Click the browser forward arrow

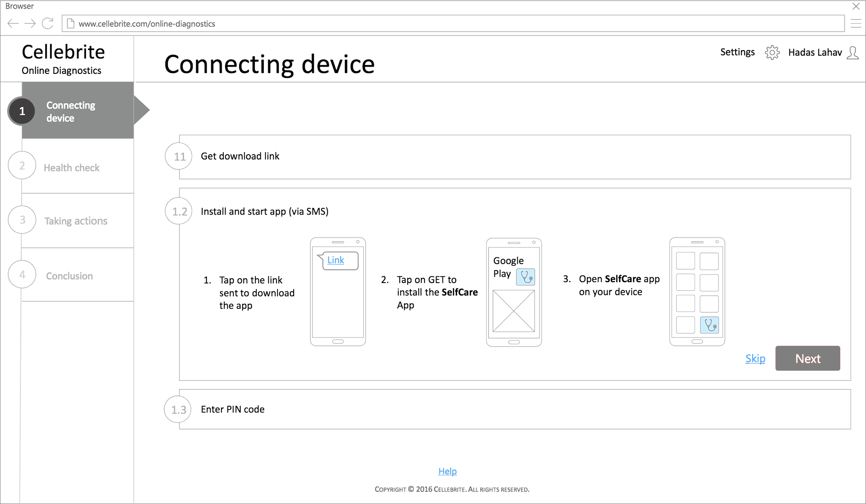click(x=30, y=23)
